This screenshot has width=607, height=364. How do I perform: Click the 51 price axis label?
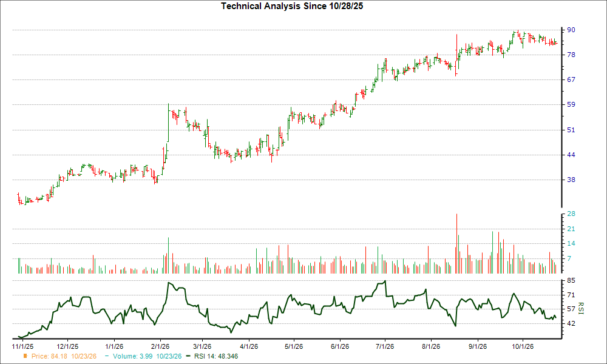coord(571,130)
